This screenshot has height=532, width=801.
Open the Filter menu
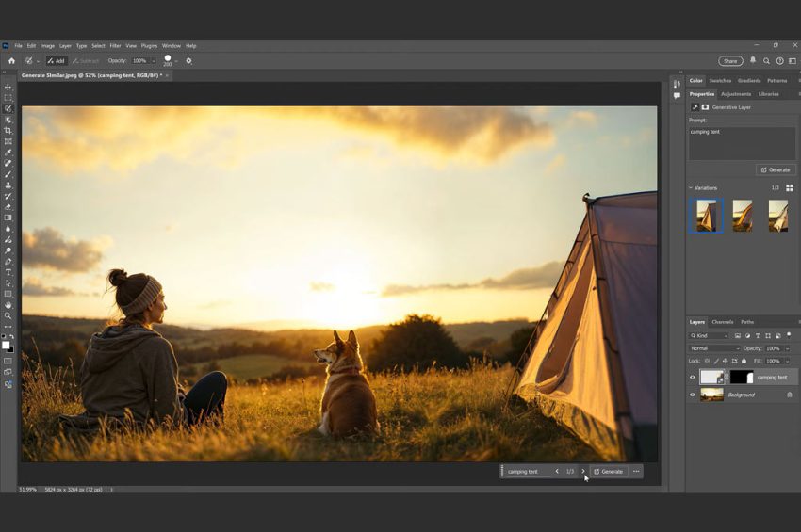click(x=115, y=45)
